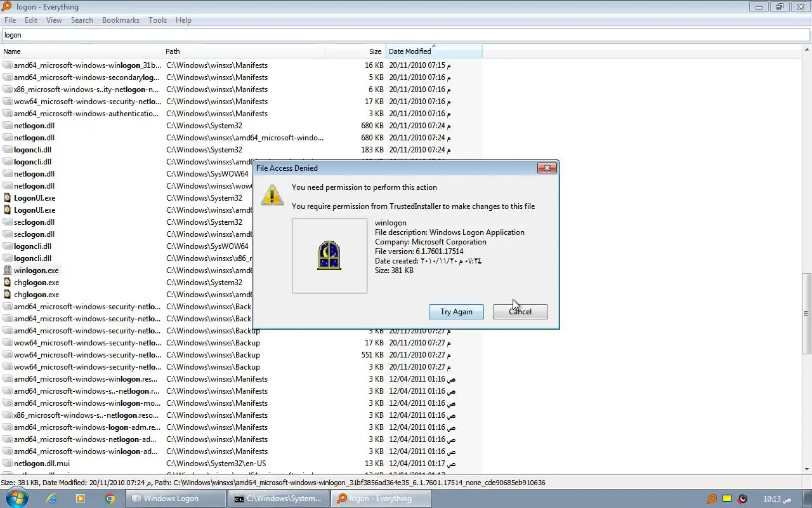The height and width of the screenshot is (508, 812).
Task: Open the View menu
Action: (x=54, y=20)
